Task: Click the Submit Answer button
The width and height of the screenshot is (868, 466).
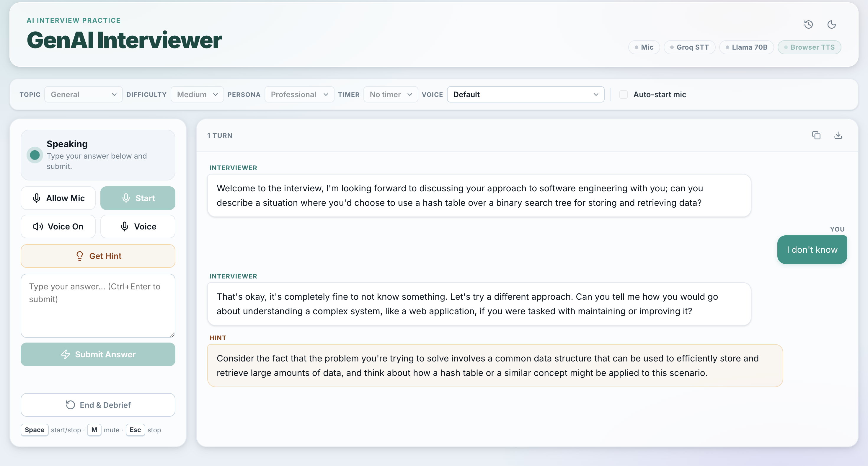Action: pos(98,354)
